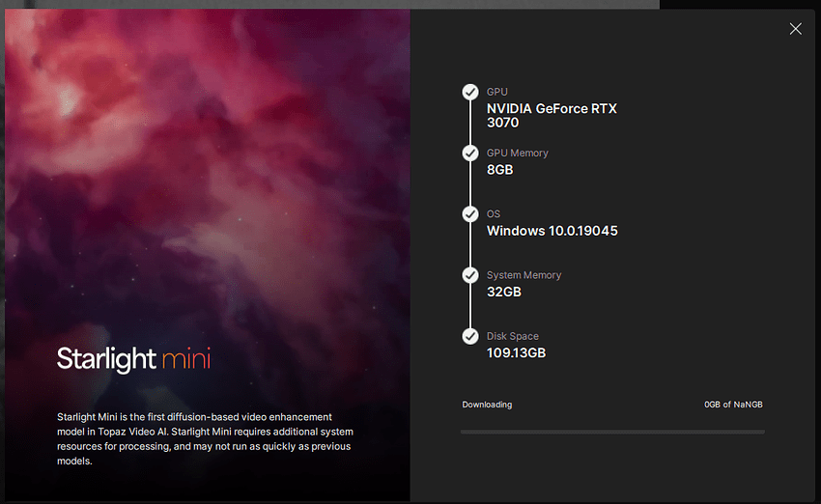Click the 8GB GPU memory value
The width and height of the screenshot is (821, 504).
[x=499, y=170]
